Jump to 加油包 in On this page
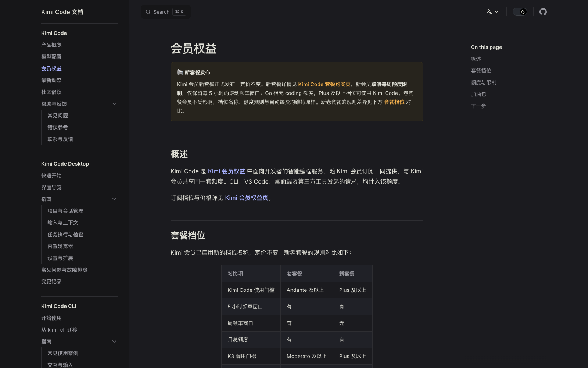This screenshot has width=588, height=368. 478,94
